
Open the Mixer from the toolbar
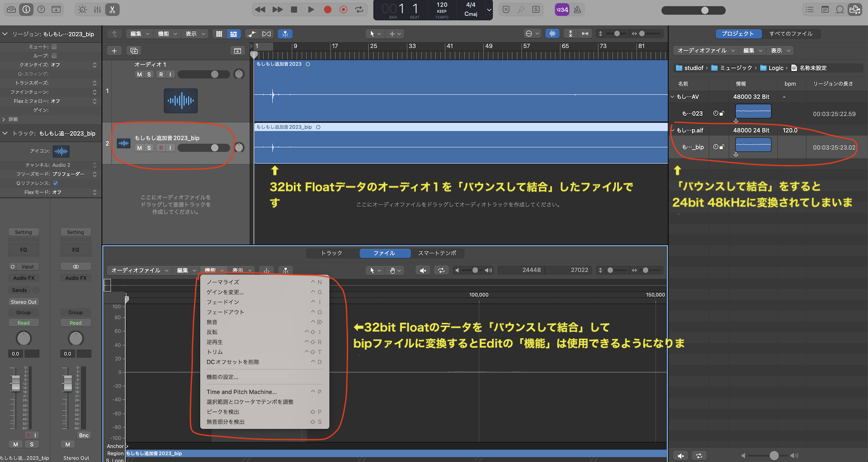pos(97,10)
